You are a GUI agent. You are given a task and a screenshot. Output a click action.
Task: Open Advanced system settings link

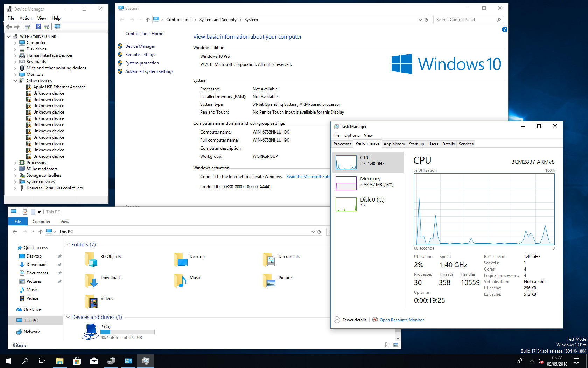(x=149, y=71)
